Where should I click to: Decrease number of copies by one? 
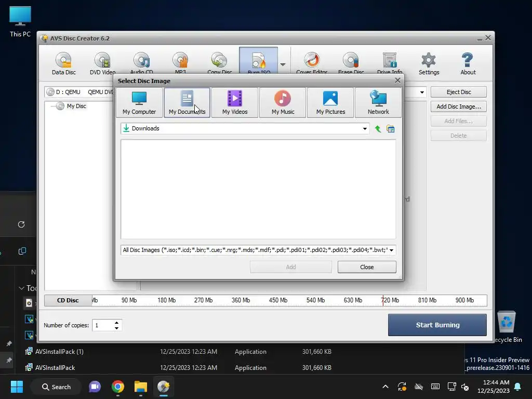point(117,328)
